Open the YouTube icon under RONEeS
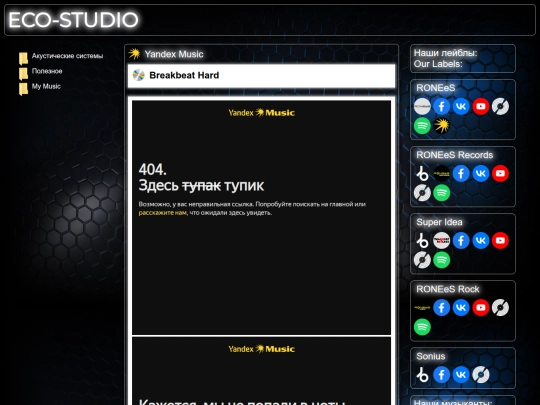 [481, 106]
